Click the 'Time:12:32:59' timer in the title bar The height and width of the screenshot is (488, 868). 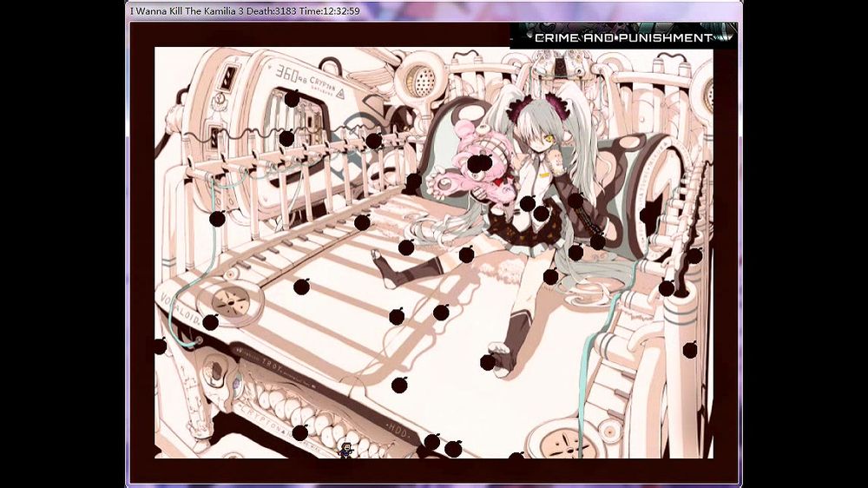point(329,10)
